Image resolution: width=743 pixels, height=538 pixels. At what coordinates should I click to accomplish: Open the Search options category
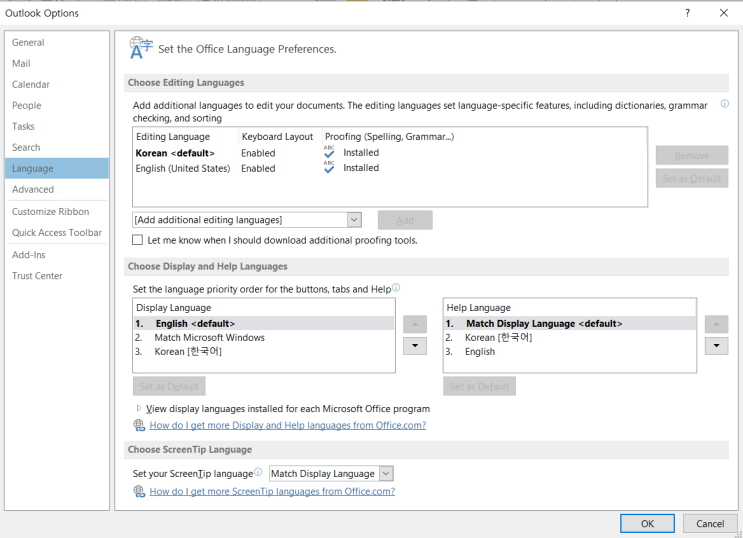coord(57,147)
